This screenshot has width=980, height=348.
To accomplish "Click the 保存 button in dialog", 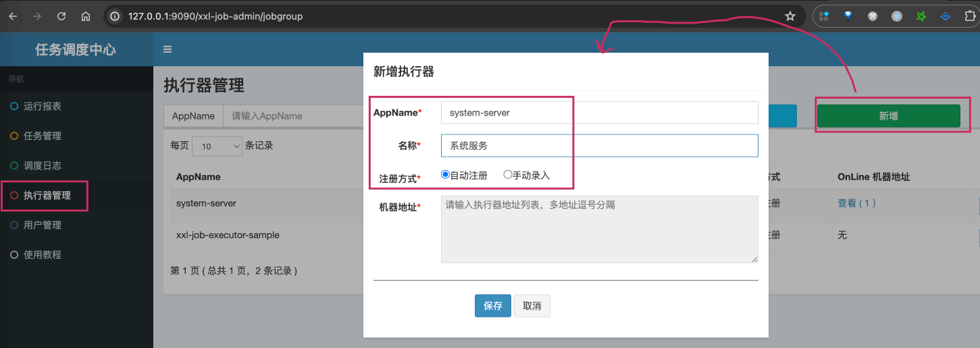I will coord(492,305).
